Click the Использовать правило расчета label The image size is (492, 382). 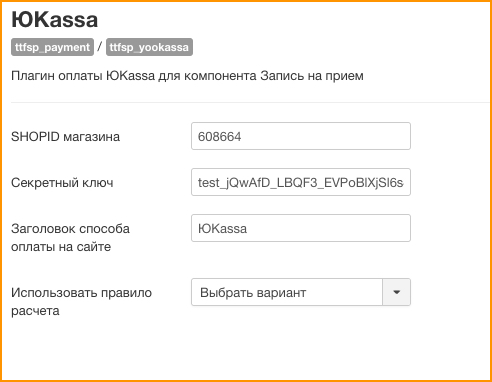point(81,302)
